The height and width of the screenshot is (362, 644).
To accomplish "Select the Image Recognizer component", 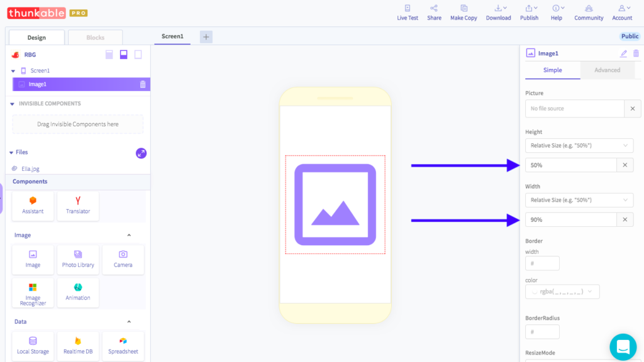I will click(x=33, y=293).
